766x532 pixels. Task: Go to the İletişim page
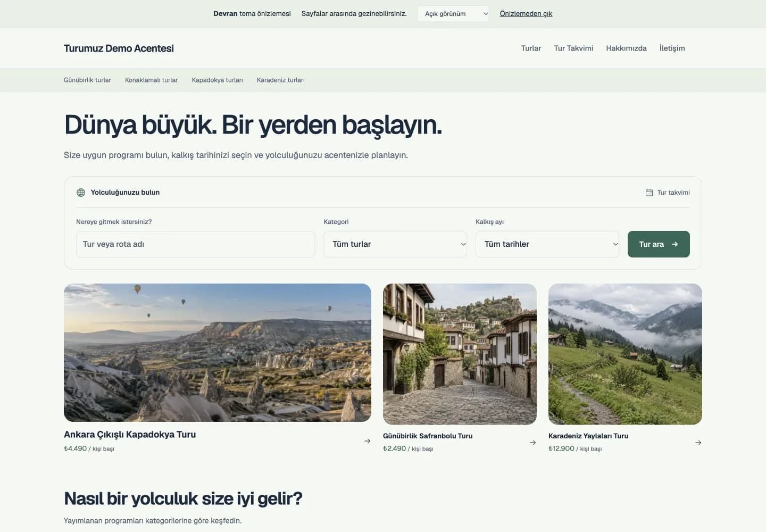pos(672,48)
